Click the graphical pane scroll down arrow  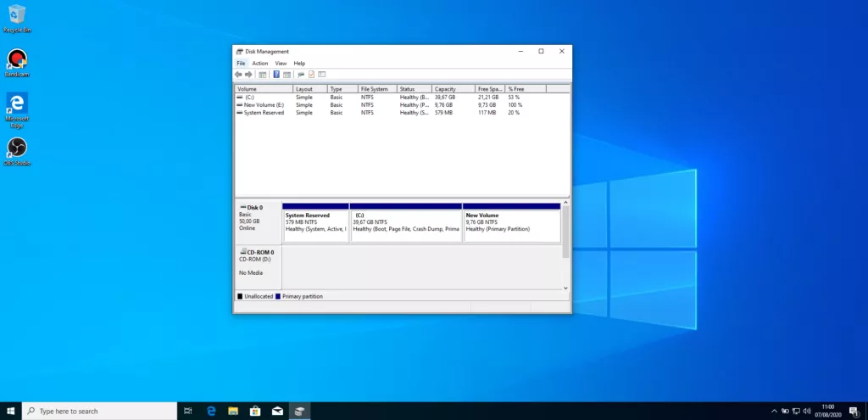tap(566, 288)
